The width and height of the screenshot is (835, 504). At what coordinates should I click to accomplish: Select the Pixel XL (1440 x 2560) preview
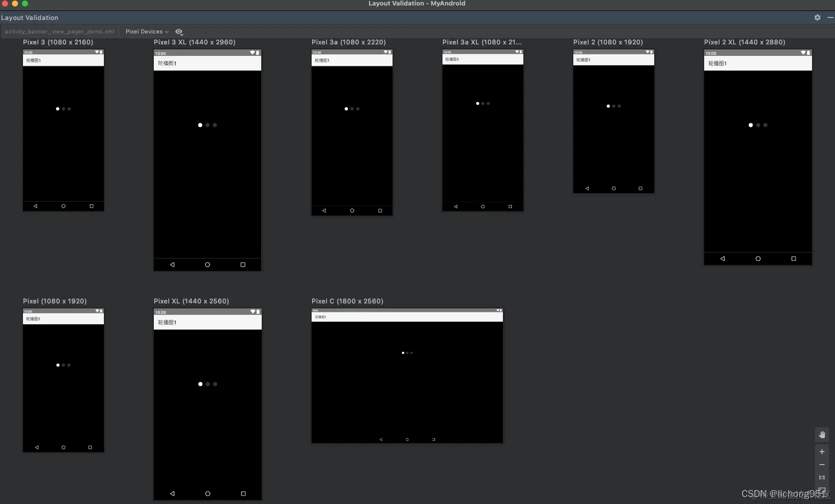(208, 404)
